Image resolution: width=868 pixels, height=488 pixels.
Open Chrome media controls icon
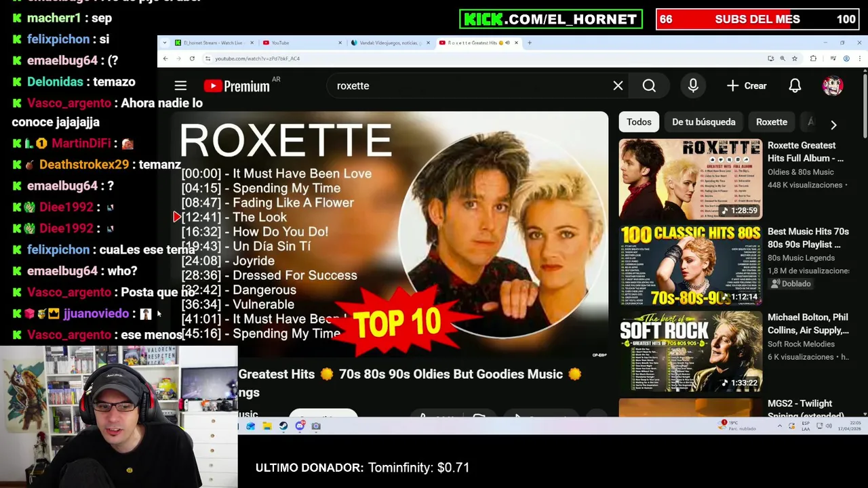click(833, 59)
